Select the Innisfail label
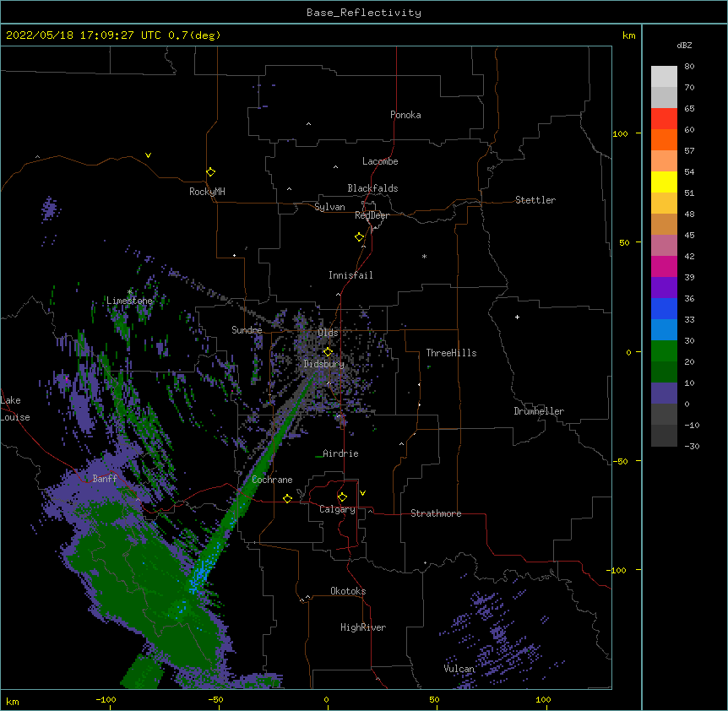This screenshot has height=711, width=728. tap(350, 275)
